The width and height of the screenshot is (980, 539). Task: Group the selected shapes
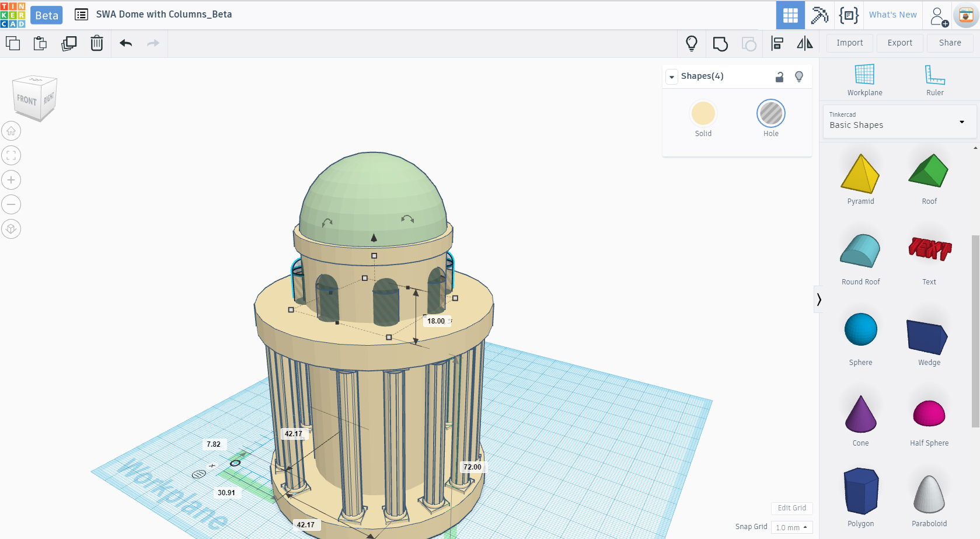(x=720, y=44)
